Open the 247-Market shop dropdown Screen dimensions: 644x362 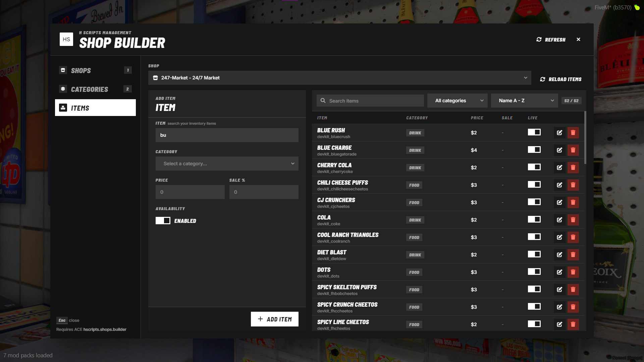coord(340,78)
